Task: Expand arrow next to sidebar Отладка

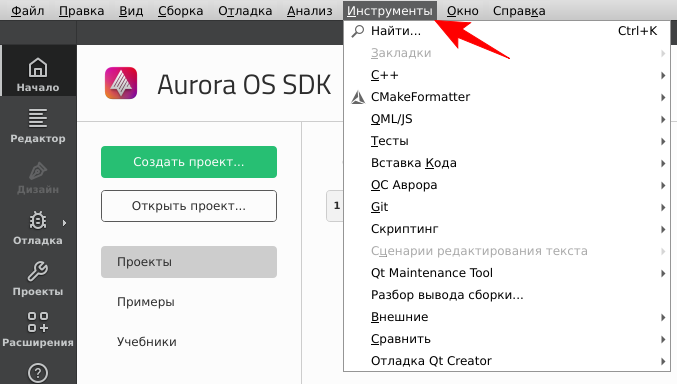Action: coord(64,223)
